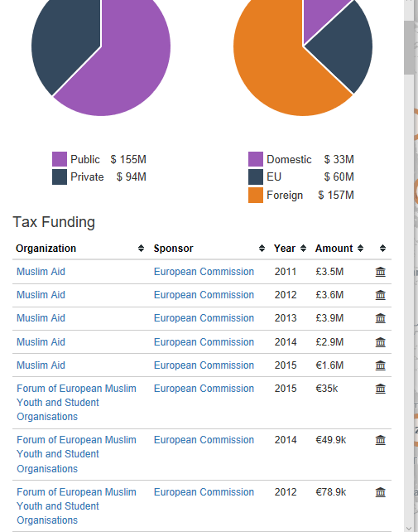This screenshot has width=418, height=532.
Task: Click the bank icon in the €49.9k row
Action: [x=381, y=440]
